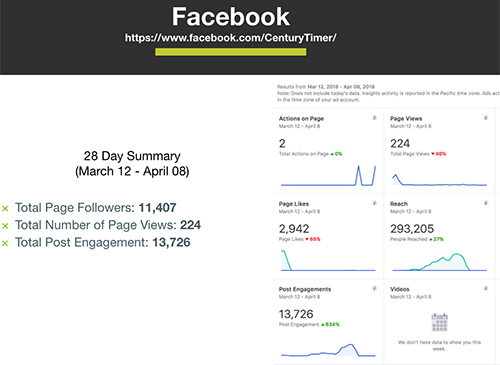Click the Reach area chart
Image resolution: width=500 pixels, height=365 pixels.
[x=439, y=262]
